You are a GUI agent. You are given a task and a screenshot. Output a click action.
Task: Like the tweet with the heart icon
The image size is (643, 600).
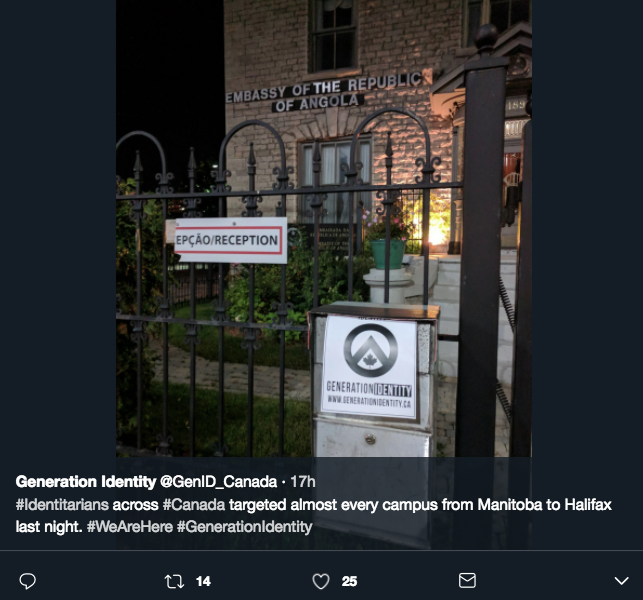pyautogui.click(x=321, y=581)
